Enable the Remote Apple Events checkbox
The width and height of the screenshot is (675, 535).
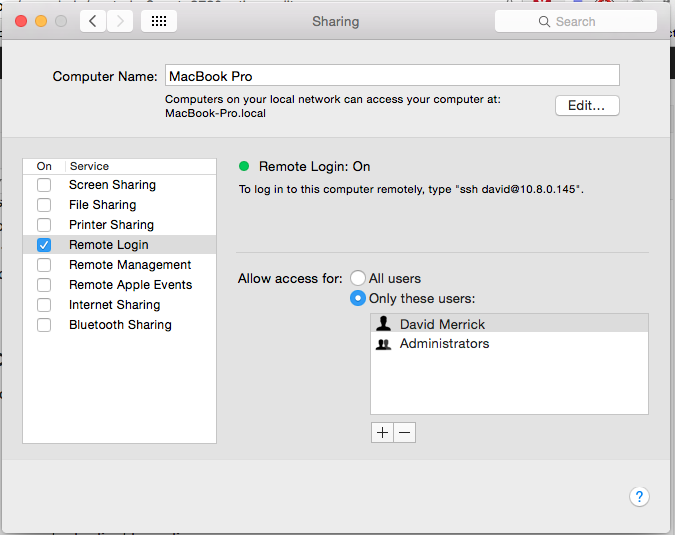44,285
